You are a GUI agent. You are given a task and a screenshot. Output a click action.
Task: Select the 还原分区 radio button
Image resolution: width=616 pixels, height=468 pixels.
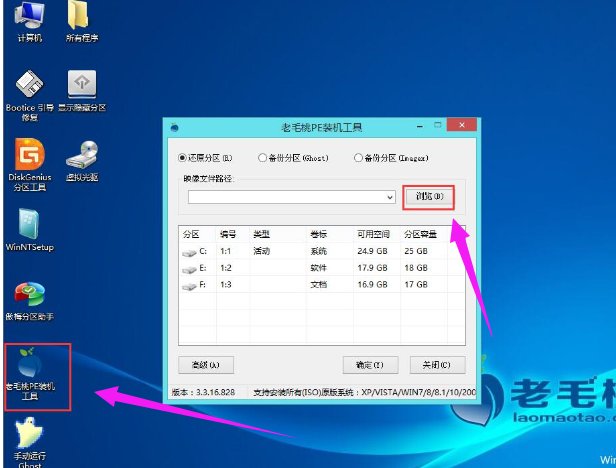[x=182, y=157]
